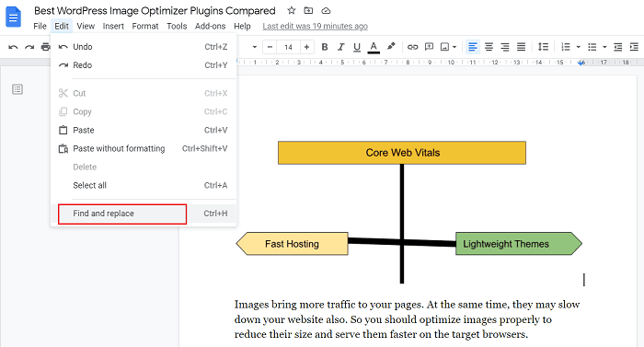Toggle italic formatting

[x=340, y=47]
